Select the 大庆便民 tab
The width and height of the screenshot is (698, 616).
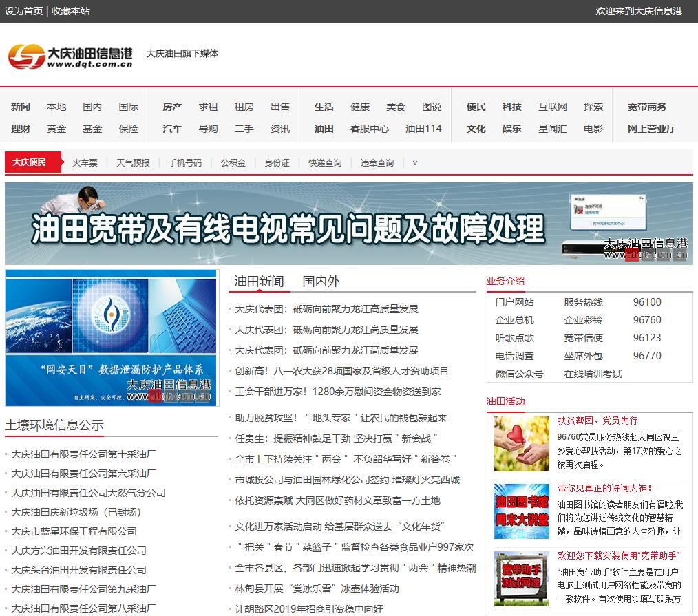pyautogui.click(x=32, y=162)
